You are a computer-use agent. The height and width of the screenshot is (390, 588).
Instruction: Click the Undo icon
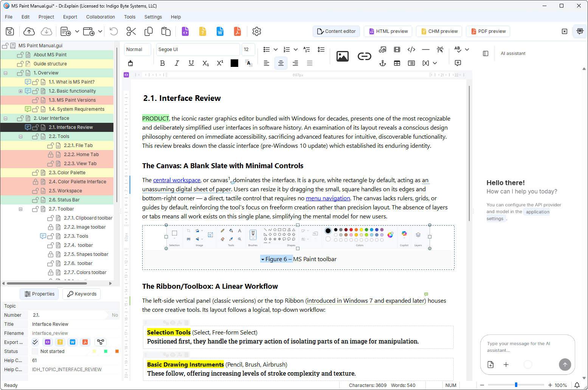click(x=113, y=31)
